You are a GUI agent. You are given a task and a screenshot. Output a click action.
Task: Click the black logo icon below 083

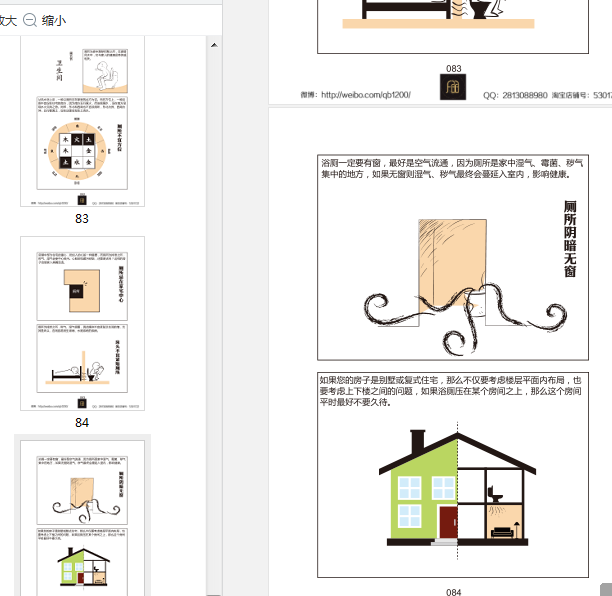tap(453, 87)
